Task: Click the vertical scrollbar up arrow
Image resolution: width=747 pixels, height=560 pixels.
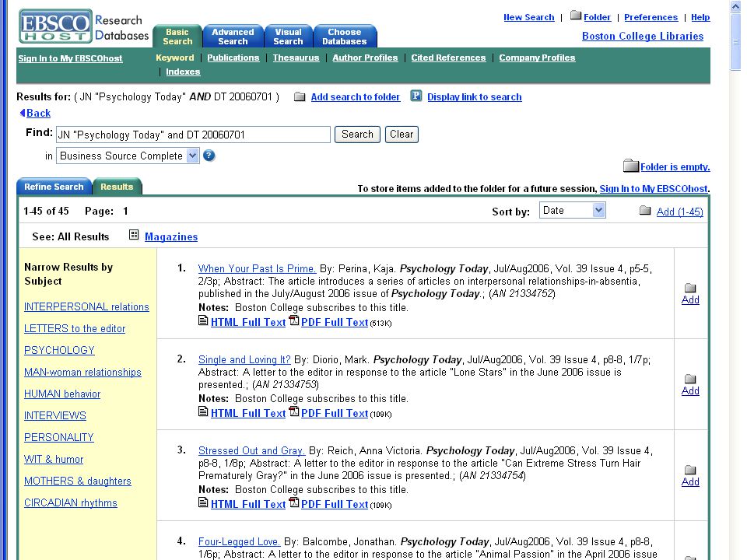Action: click(x=735, y=7)
